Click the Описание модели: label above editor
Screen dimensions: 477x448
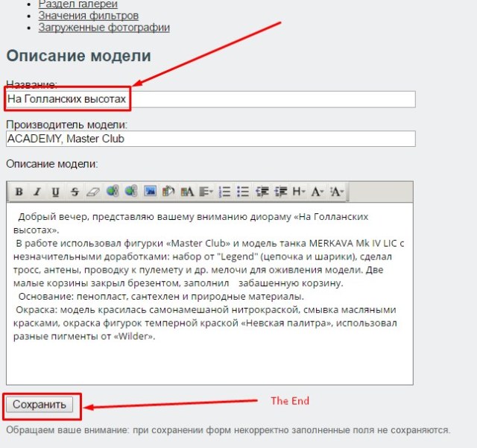click(x=52, y=164)
